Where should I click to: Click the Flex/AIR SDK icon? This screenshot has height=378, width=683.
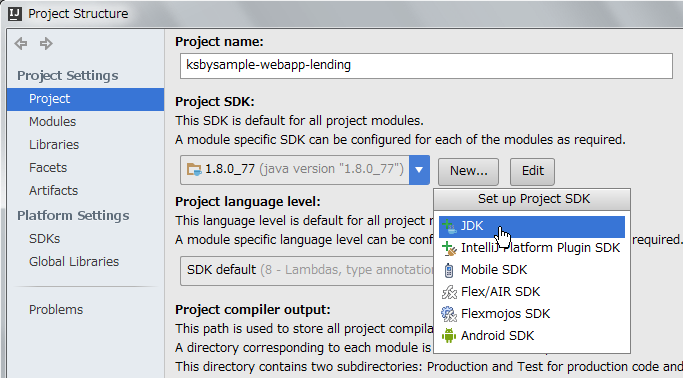[x=449, y=292]
